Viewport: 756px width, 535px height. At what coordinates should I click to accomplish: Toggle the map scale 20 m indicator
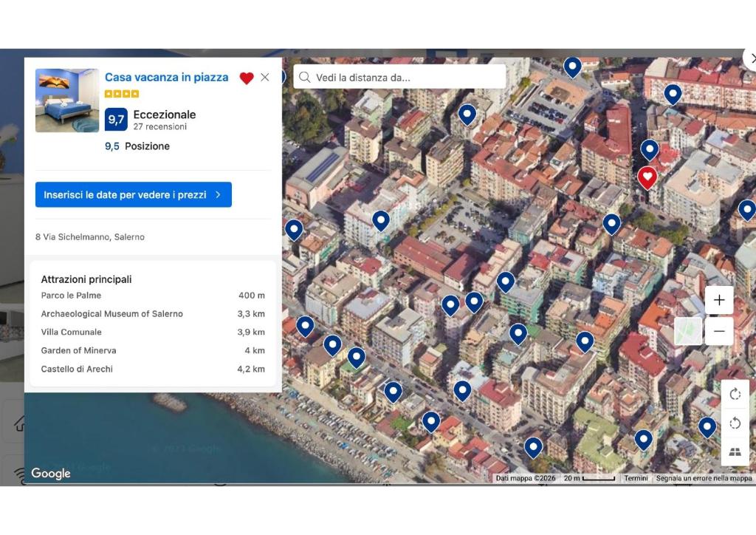(589, 478)
